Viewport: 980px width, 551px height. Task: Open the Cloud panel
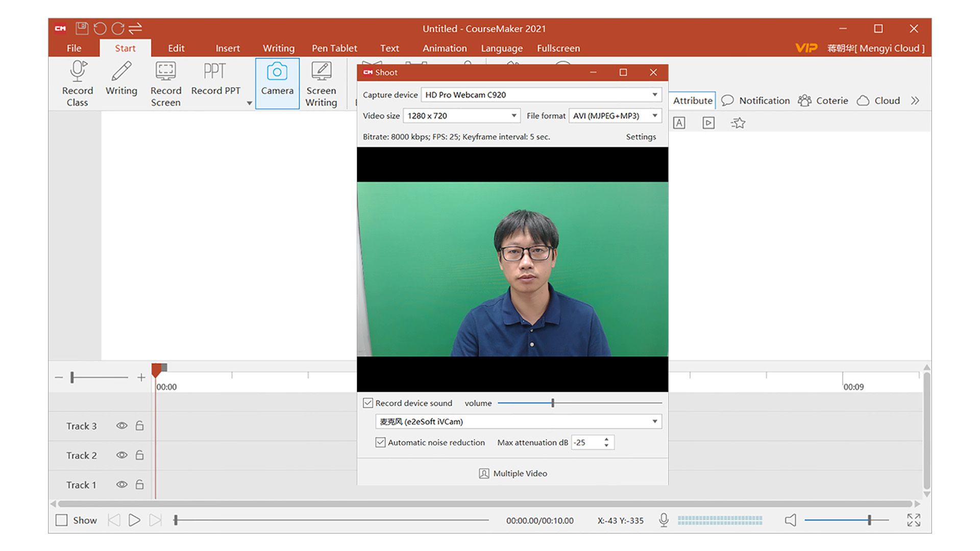tap(878, 101)
